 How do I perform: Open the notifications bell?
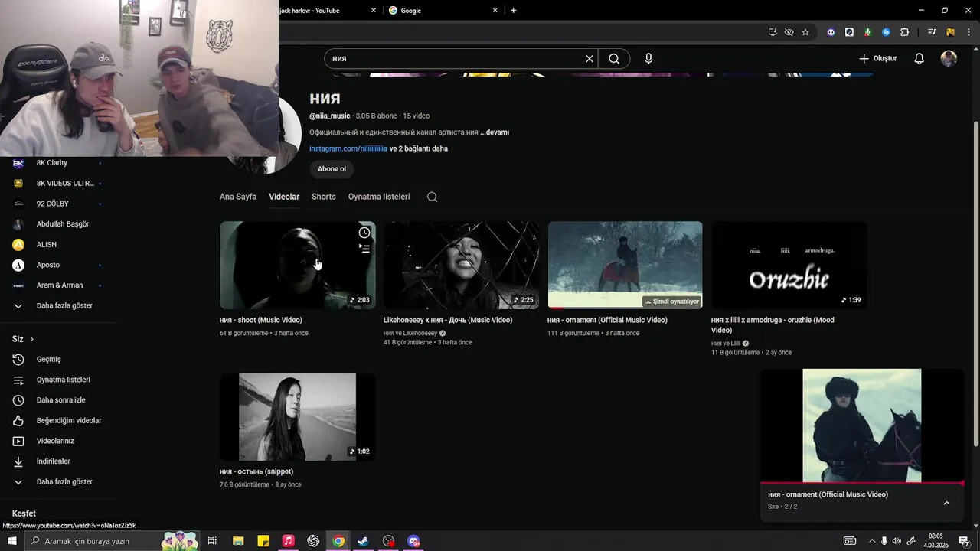[x=920, y=58]
